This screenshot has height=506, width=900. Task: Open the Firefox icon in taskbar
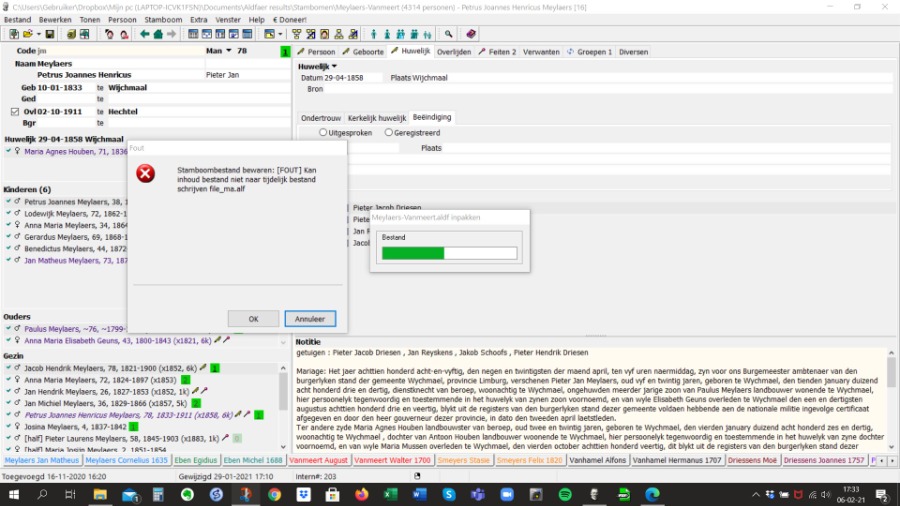click(361, 494)
